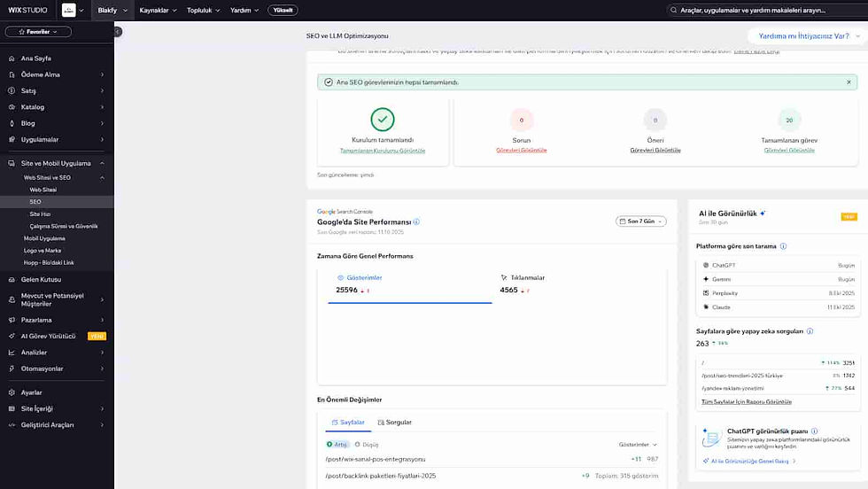Viewport: 868px width, 489px height.
Task: Click the Gelen Kutusu inbox icon
Action: [12, 280]
